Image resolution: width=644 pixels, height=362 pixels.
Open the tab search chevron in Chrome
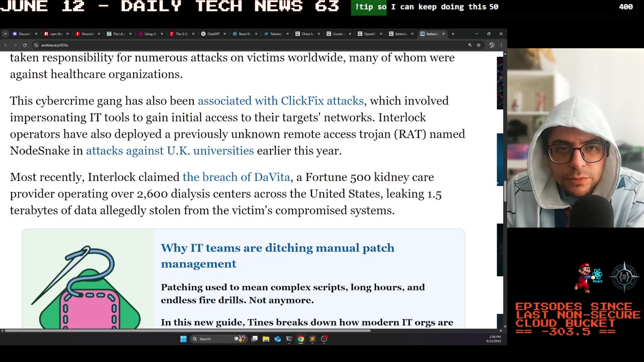point(5,34)
